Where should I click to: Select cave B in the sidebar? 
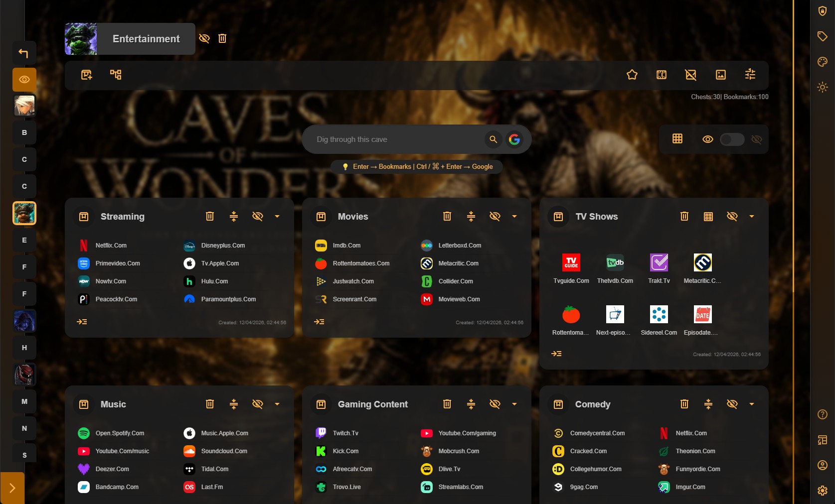(24, 132)
